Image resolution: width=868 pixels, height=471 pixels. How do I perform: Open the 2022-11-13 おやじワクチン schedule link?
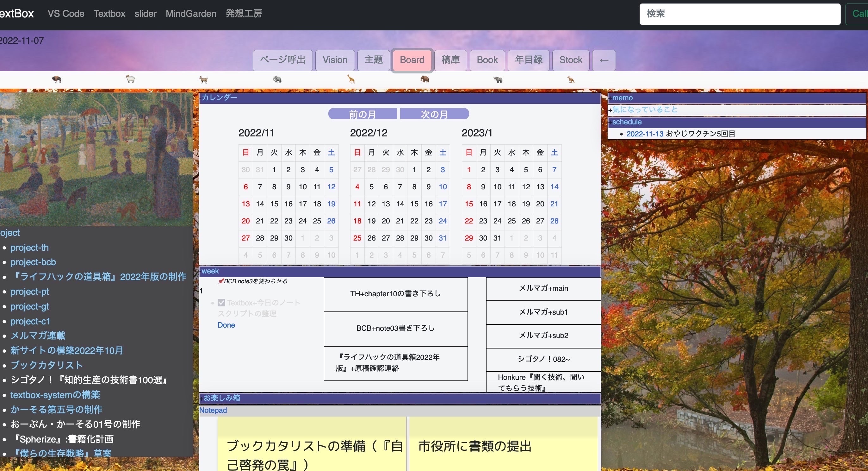[x=645, y=134]
